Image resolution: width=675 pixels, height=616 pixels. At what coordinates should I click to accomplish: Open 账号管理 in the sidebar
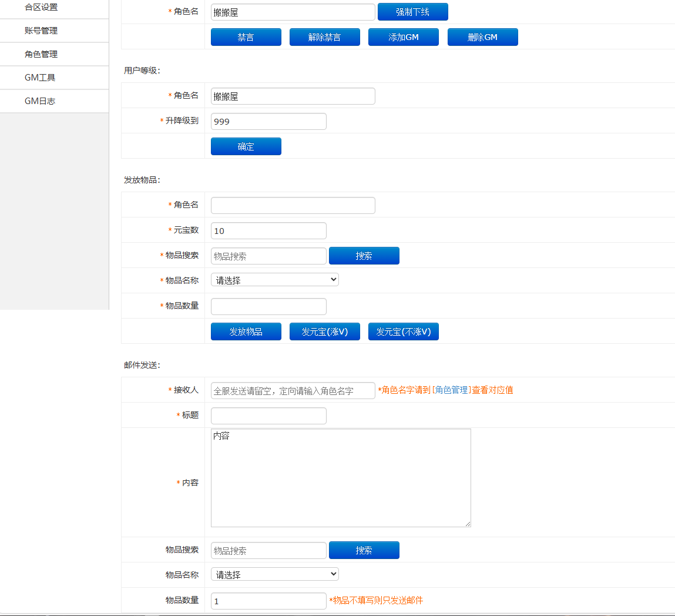(41, 31)
